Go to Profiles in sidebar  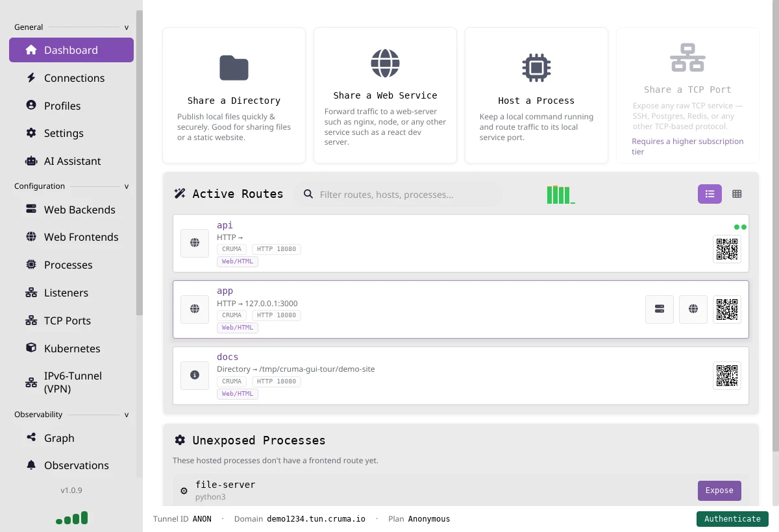(71, 106)
